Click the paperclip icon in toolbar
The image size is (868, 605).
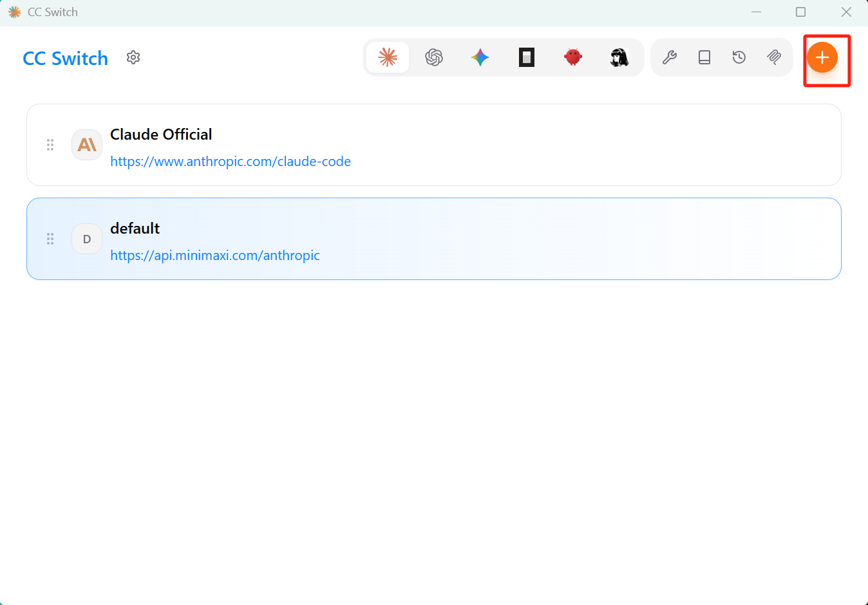pos(774,57)
